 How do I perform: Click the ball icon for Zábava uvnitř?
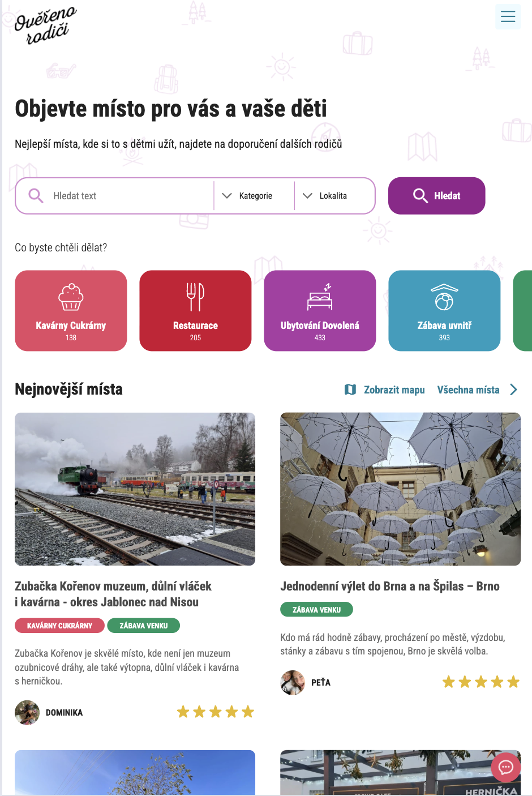click(x=444, y=297)
